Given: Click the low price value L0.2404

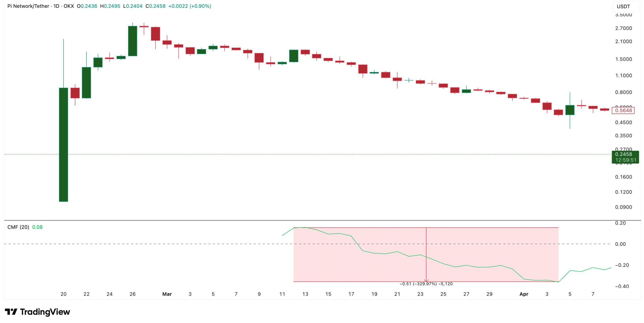Looking at the screenshot, I should coord(133,6).
